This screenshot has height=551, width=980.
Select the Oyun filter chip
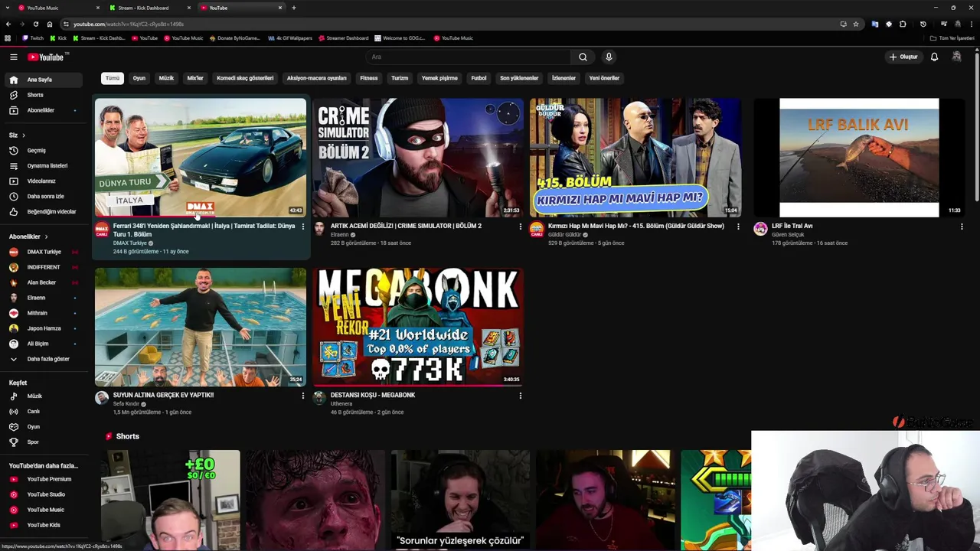click(139, 78)
